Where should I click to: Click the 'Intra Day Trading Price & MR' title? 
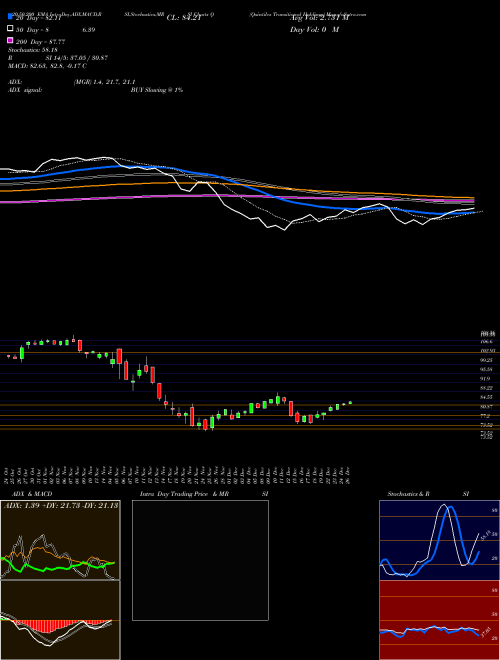(185, 494)
